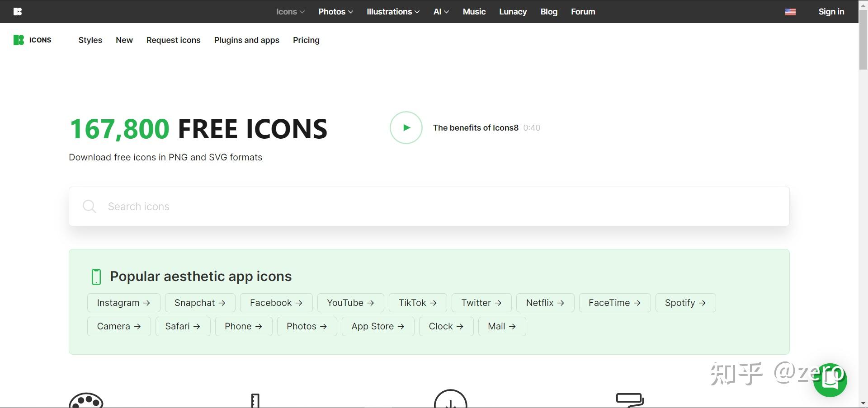Expand the Illustrations dropdown menu
Screen dimensions: 868x408
tap(393, 12)
